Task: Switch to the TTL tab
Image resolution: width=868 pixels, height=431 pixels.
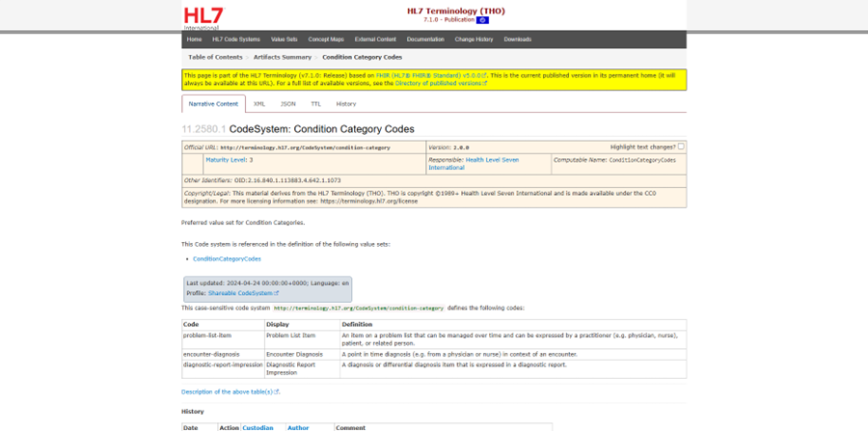Action: [x=315, y=104]
